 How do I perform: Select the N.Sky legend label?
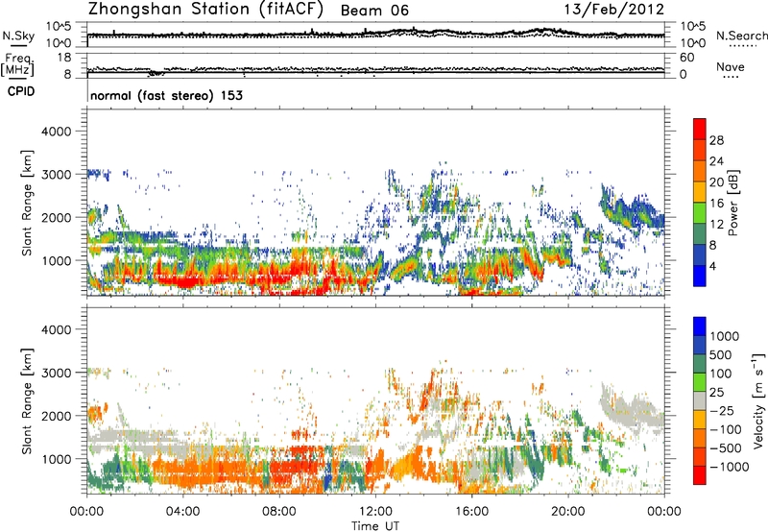[18, 36]
